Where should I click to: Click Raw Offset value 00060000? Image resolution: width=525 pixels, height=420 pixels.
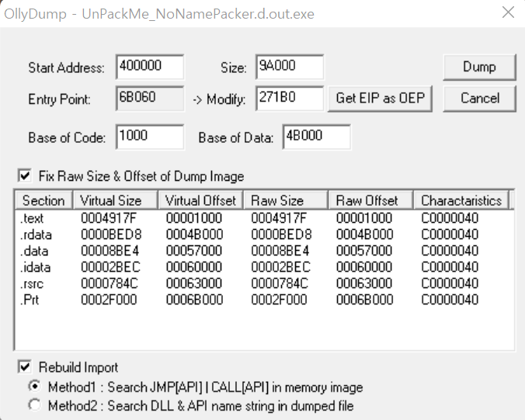click(x=364, y=267)
